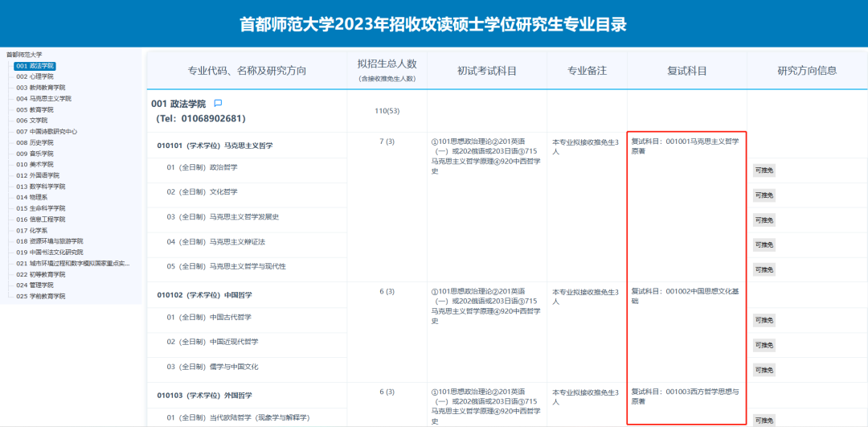Choose 014 物理系 tree node

point(31,197)
